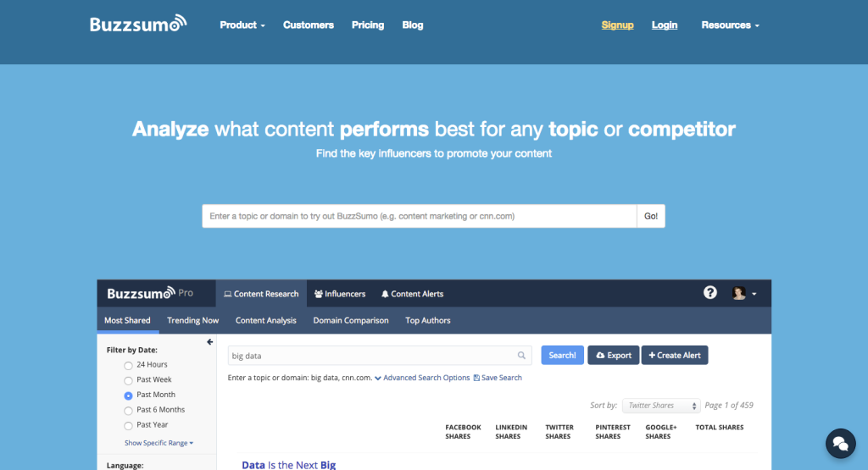The image size is (868, 470).
Task: Open the Resources dropdown menu
Action: click(x=730, y=25)
